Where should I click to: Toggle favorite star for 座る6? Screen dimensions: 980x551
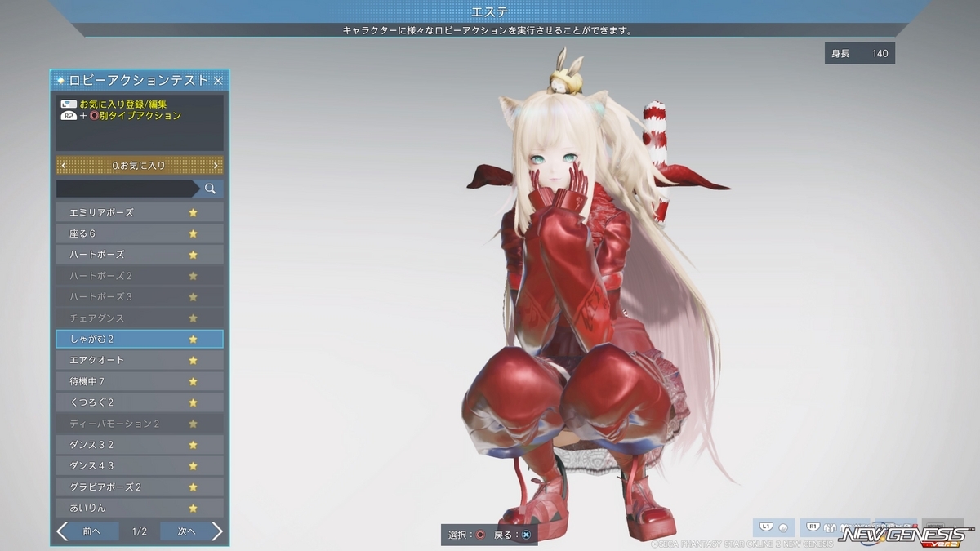tap(194, 233)
